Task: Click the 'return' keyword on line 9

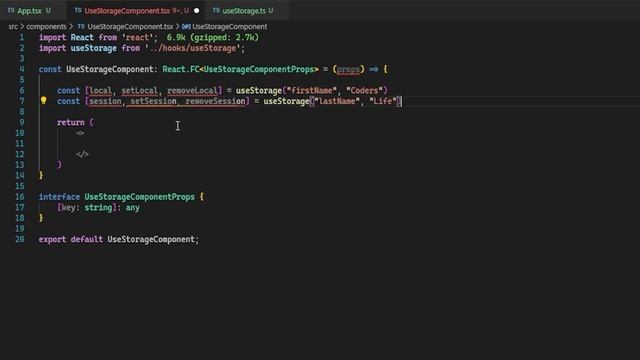Action: (x=71, y=122)
